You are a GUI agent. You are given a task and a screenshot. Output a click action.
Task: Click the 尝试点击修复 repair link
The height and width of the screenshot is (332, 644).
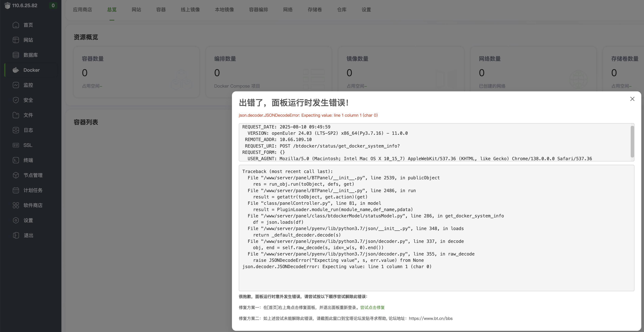[372, 307]
